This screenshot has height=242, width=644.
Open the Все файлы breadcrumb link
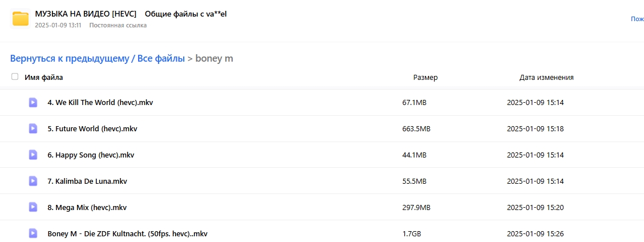pyautogui.click(x=161, y=58)
